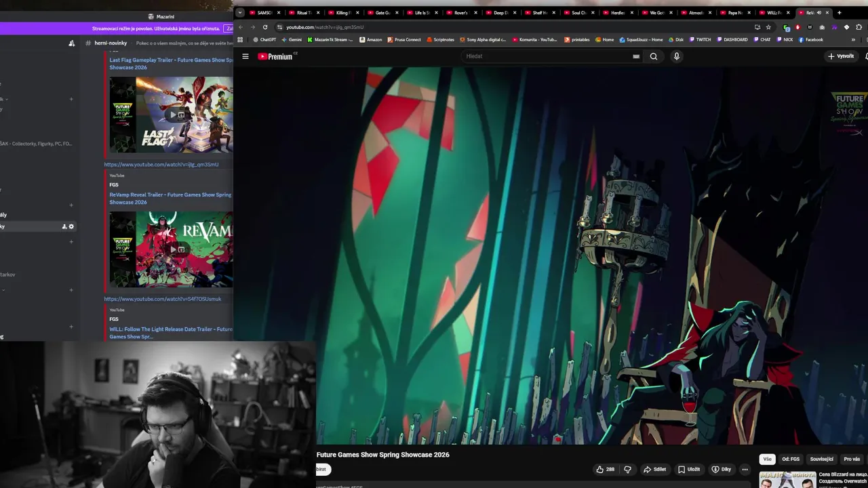868x488 pixels.
Task: Mute the active ReVamp tab audio icon
Action: point(818,12)
